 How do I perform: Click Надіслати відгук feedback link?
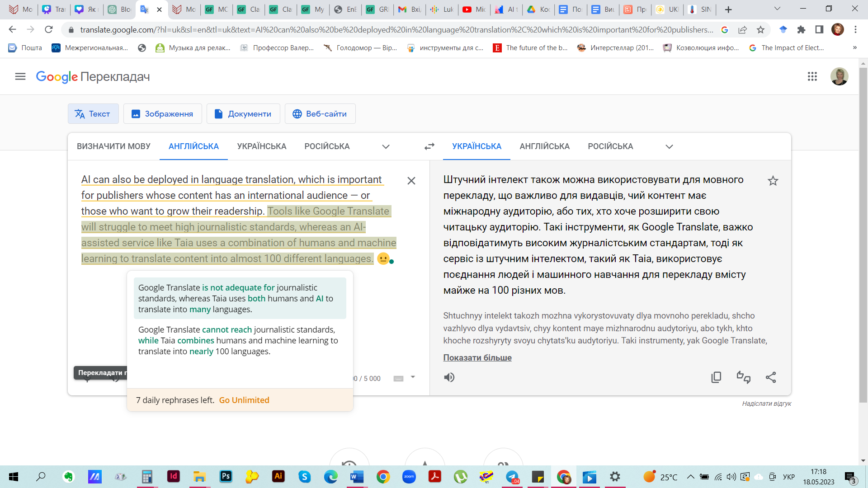766,404
